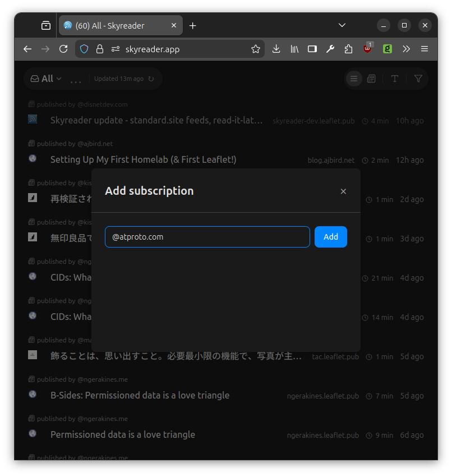The height and width of the screenshot is (476, 452).
Task: Expand the toolbar overflow chevrons
Action: click(407, 49)
